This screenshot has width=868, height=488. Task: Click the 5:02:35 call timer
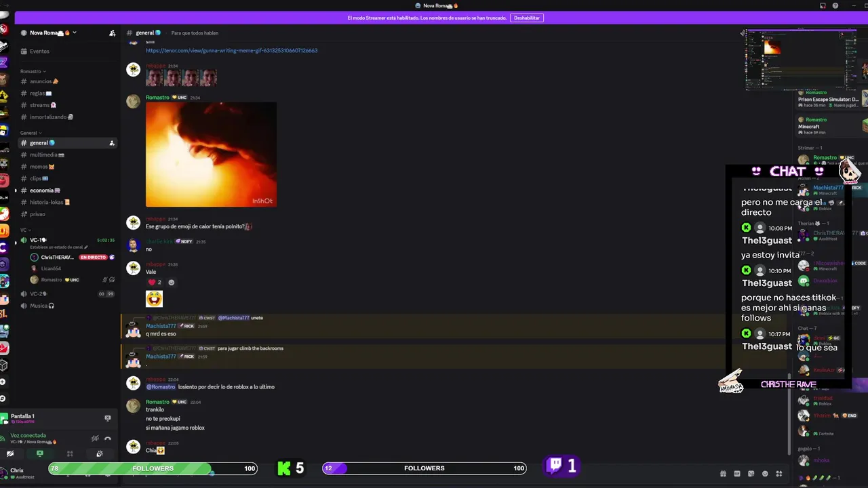[x=105, y=240]
